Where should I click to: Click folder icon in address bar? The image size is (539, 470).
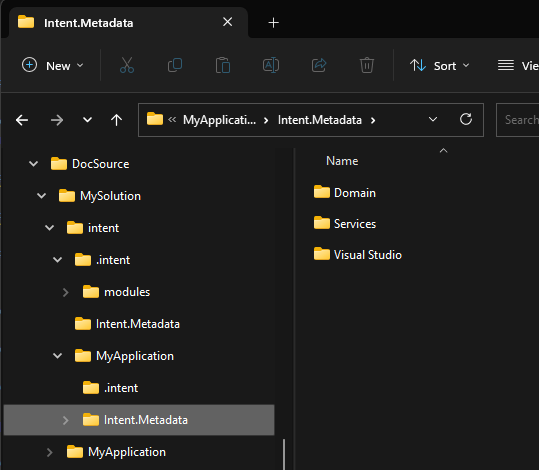[155, 119]
